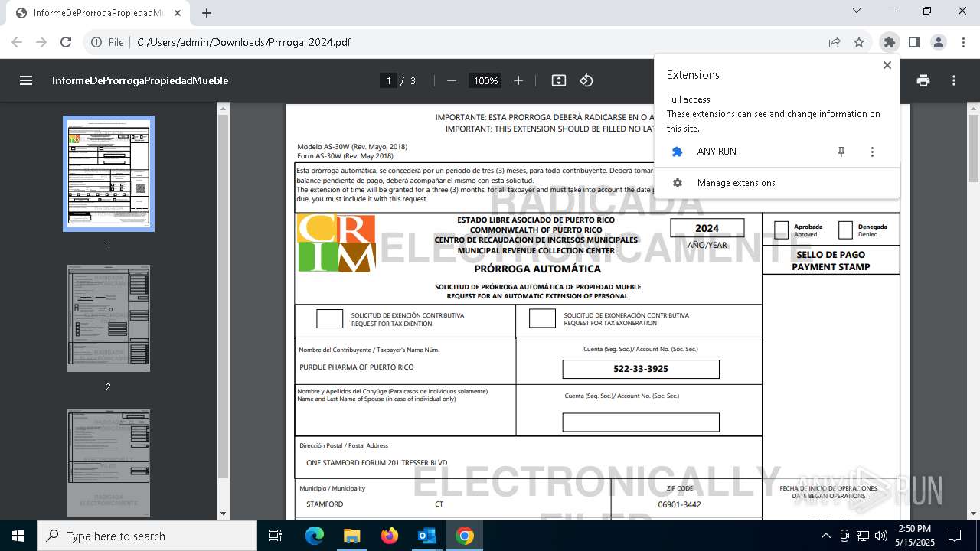Select address ONE STAMFORD FORUM 201 TRESSER BLVD
The width and height of the screenshot is (980, 551).
(x=377, y=463)
